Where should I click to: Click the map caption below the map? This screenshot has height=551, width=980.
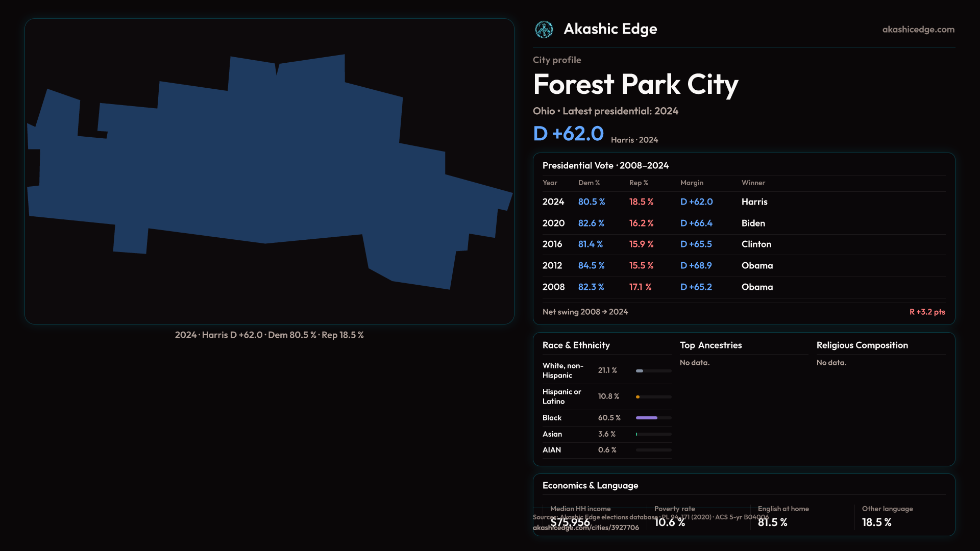[269, 335]
